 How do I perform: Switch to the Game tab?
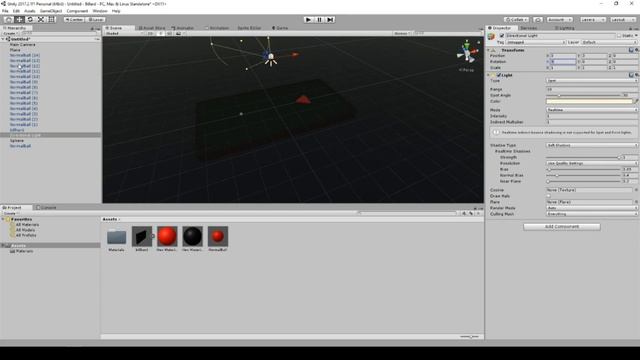point(280,28)
